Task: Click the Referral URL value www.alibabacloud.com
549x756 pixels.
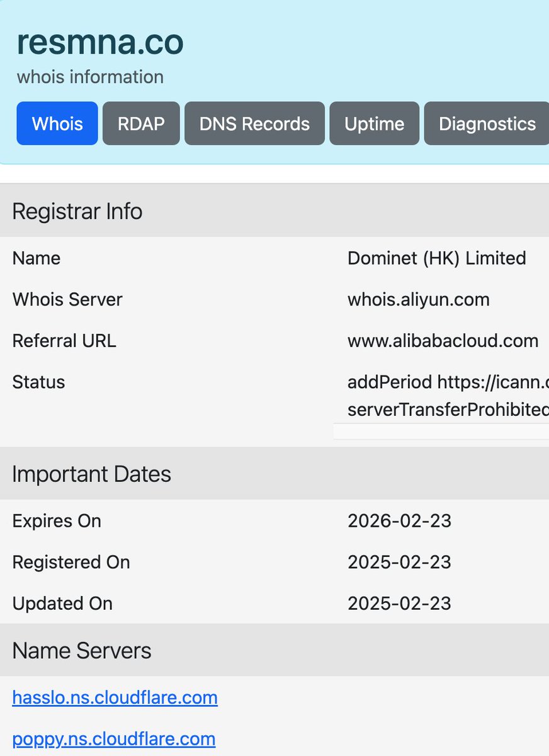Action: coord(443,341)
